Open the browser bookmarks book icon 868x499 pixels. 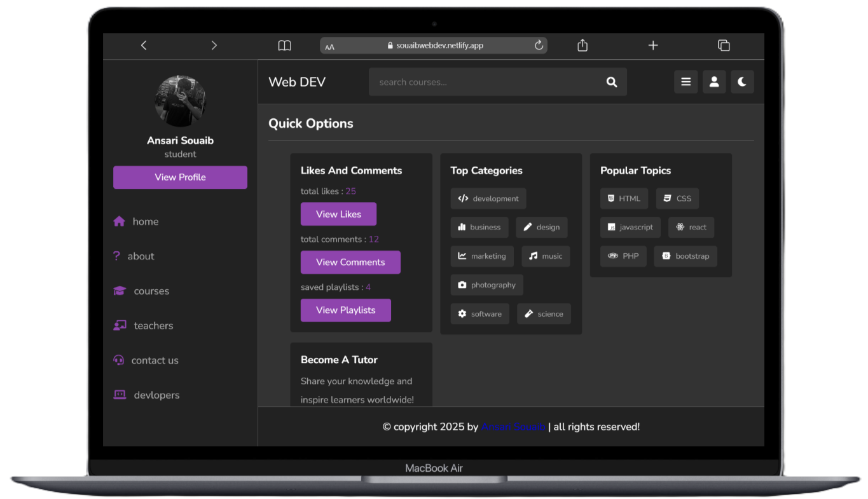(x=284, y=45)
